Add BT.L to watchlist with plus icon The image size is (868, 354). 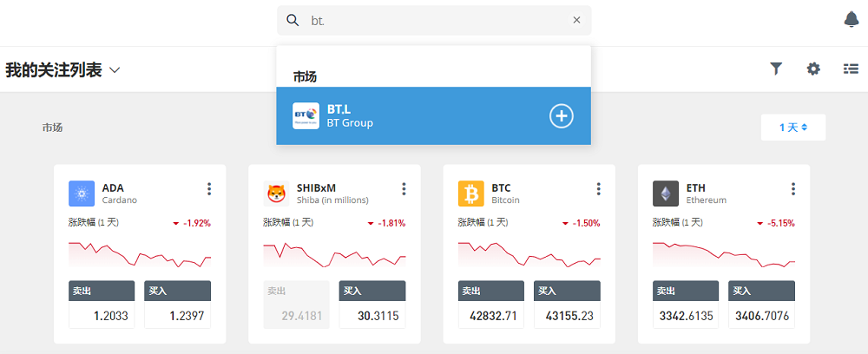562,115
